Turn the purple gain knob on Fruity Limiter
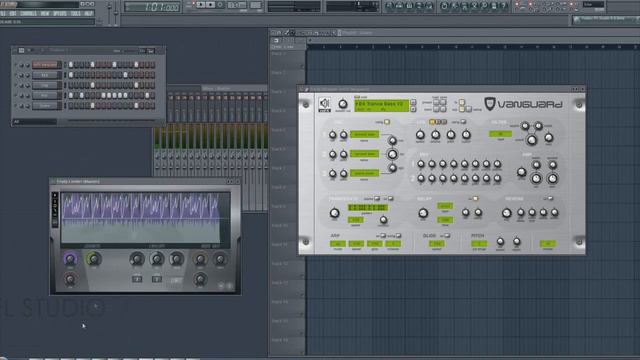Viewport: 640px width, 360px height. (70, 259)
